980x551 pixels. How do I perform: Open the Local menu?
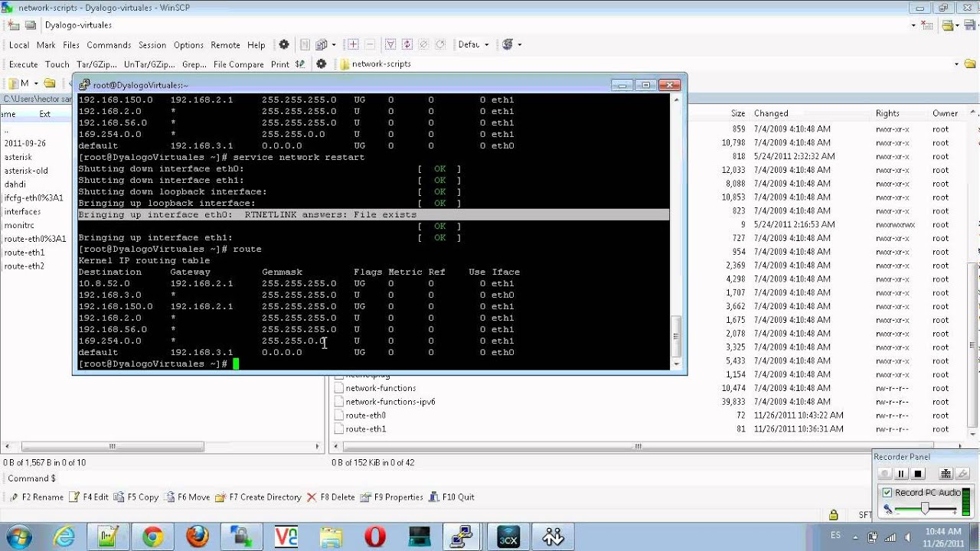click(19, 45)
